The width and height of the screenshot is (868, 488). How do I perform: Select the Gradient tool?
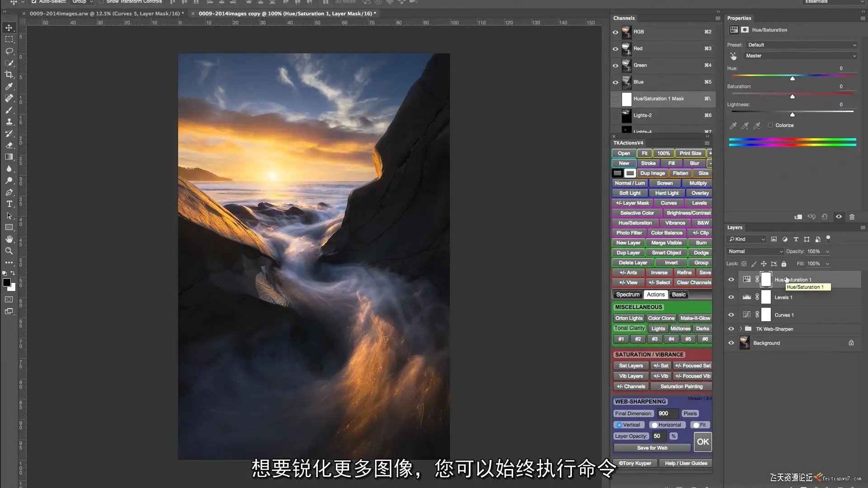coord(9,157)
